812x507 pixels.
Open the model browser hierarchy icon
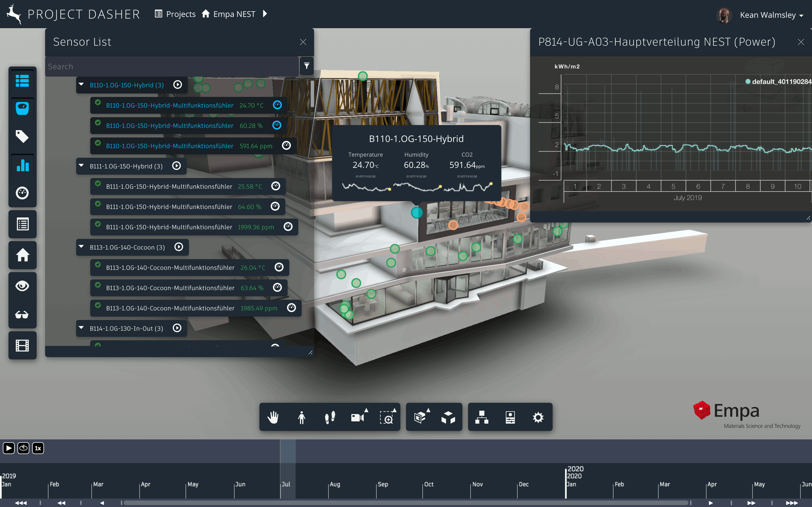pos(482,417)
